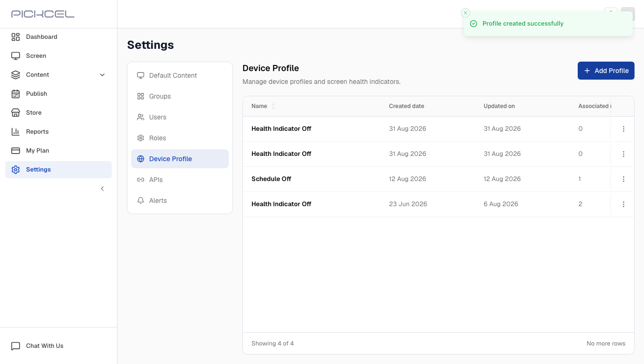
Task: Click the Pickcel logo
Action: pos(43,14)
